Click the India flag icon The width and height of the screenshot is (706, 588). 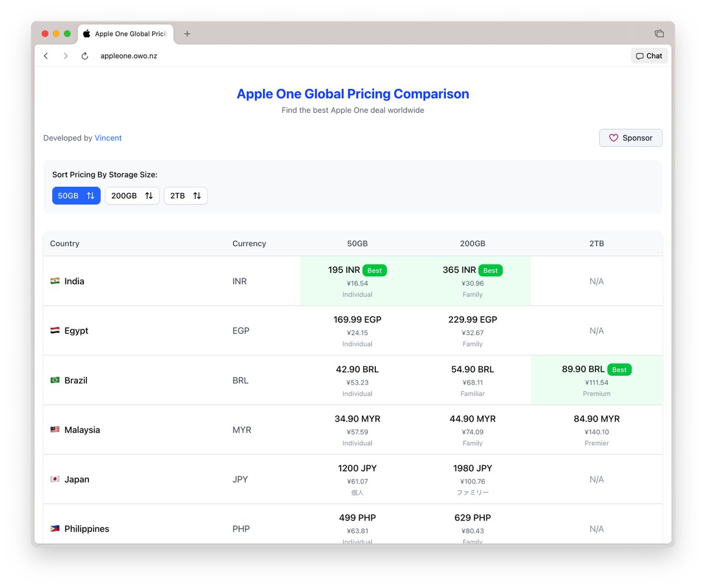(x=55, y=281)
